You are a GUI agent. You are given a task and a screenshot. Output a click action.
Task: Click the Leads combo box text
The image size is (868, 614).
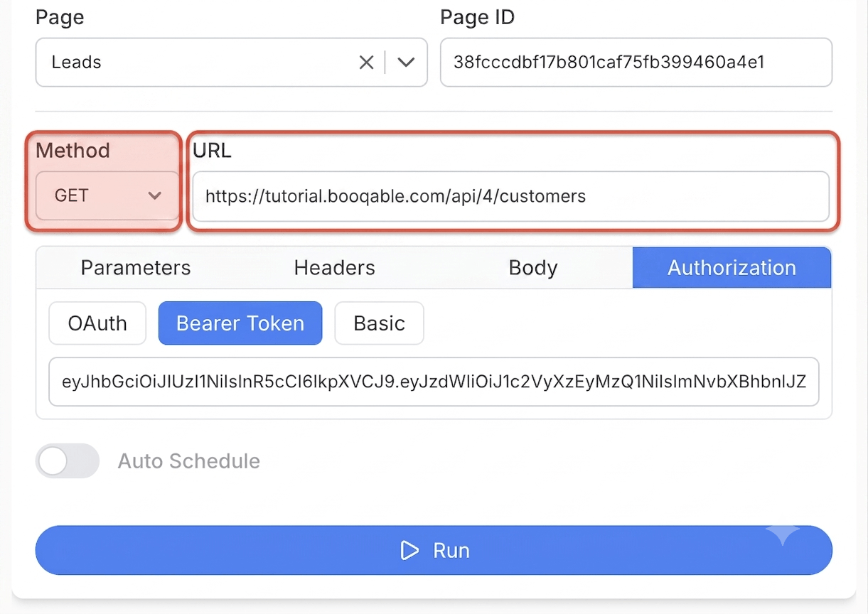coord(77,63)
